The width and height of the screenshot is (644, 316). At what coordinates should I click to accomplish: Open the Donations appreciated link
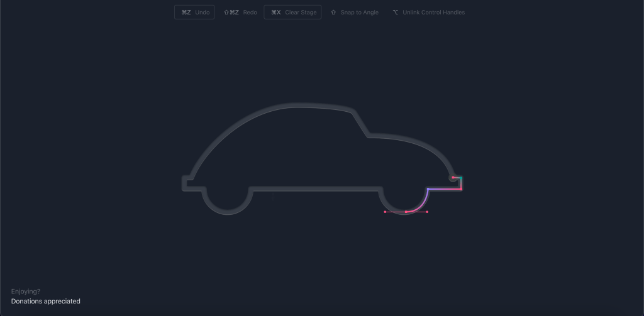click(46, 302)
